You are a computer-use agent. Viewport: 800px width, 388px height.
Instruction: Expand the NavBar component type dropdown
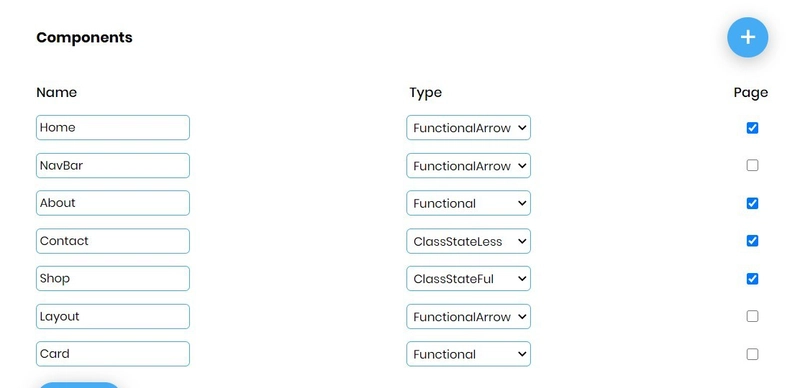468,165
